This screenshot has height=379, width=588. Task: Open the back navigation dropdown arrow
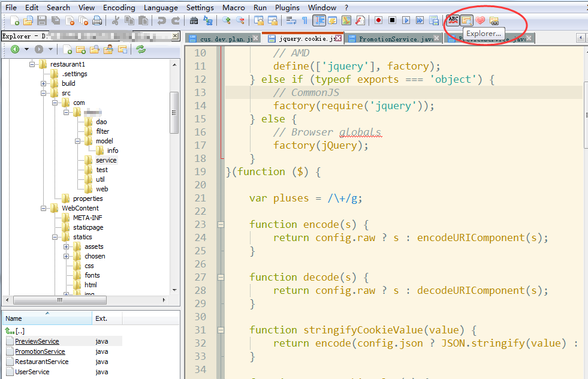tap(26, 49)
